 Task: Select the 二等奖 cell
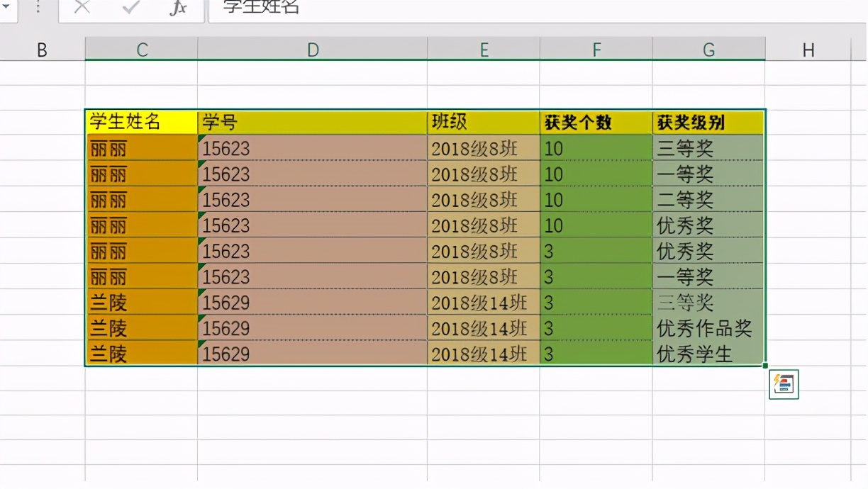tap(709, 199)
